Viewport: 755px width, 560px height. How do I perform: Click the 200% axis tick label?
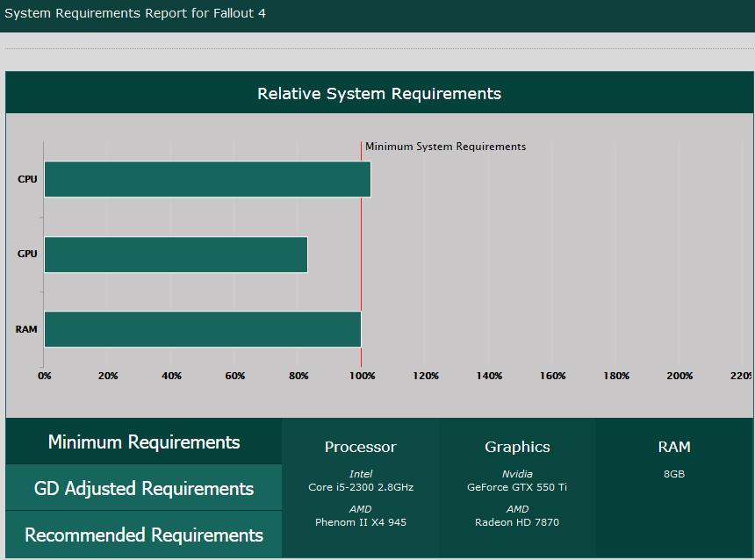679,376
